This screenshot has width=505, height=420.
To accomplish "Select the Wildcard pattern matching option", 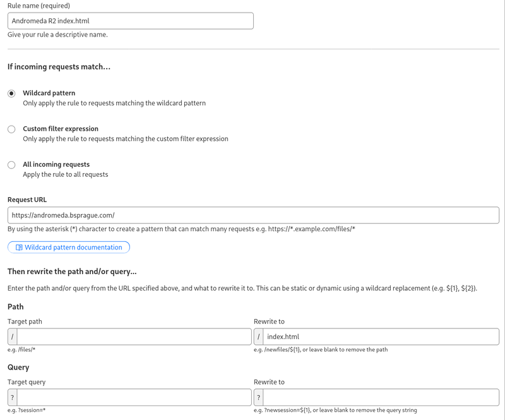I will [11, 93].
